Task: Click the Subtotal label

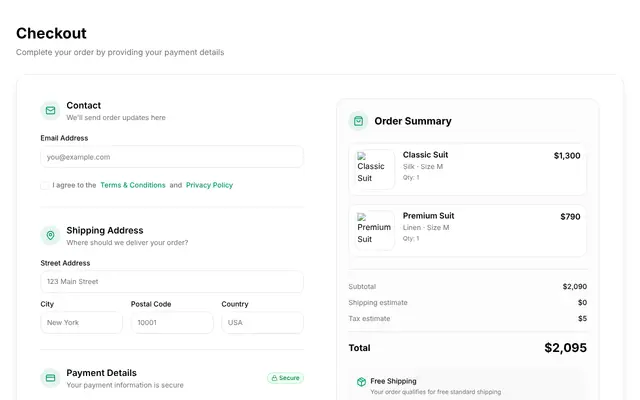Action: pos(362,287)
